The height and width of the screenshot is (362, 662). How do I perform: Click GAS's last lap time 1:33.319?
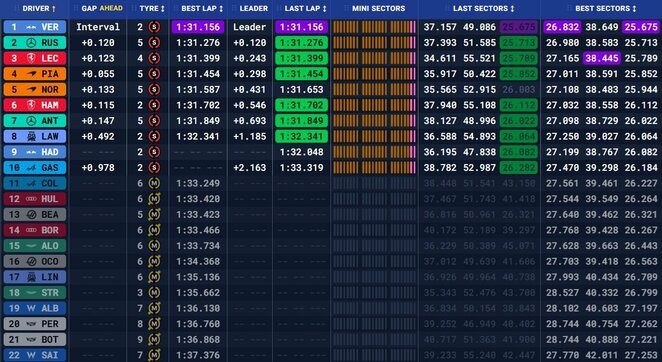[x=301, y=168]
